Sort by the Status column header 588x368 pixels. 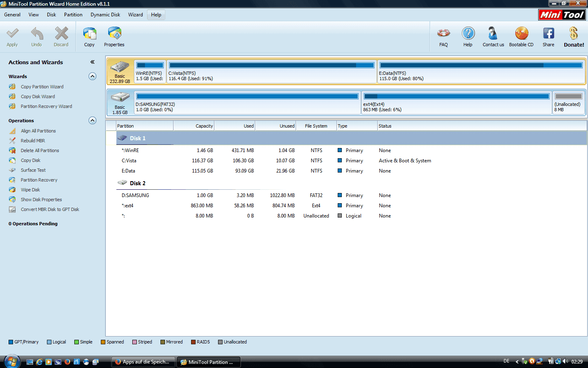[x=482, y=126]
